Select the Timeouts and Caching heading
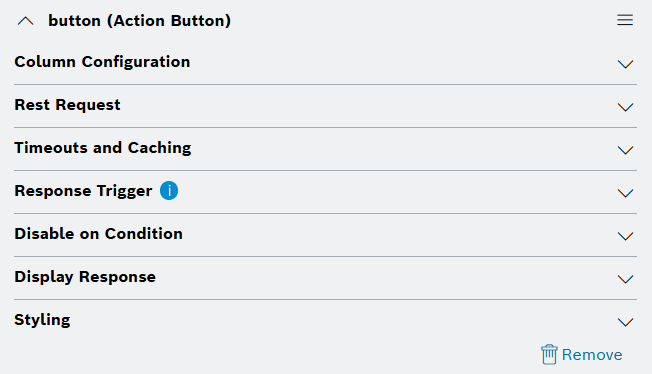This screenshot has height=374, width=652. [103, 148]
